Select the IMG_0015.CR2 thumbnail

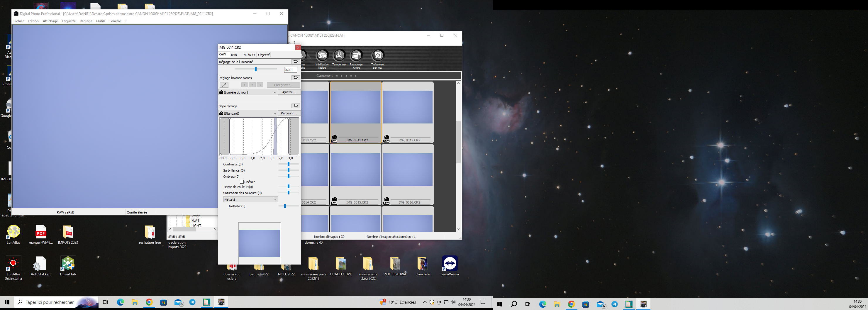coord(355,175)
